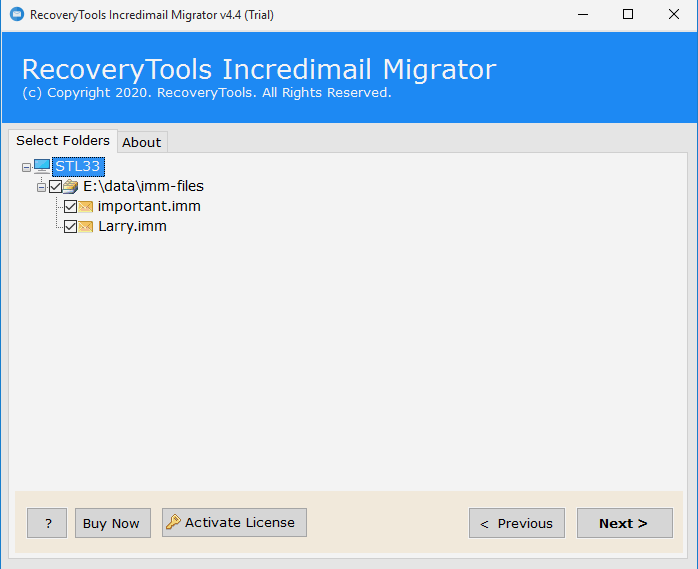Open the Buy Now purchase button
The height and width of the screenshot is (569, 698).
111,523
